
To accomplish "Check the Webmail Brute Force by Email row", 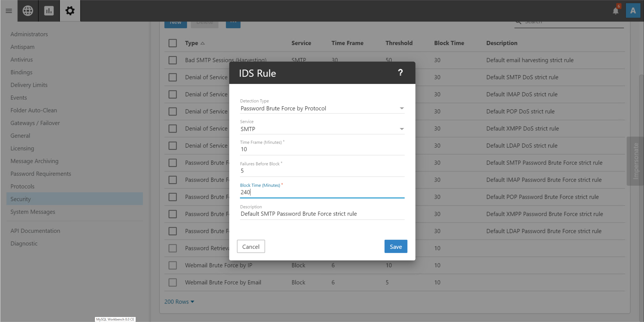I will [x=172, y=282].
